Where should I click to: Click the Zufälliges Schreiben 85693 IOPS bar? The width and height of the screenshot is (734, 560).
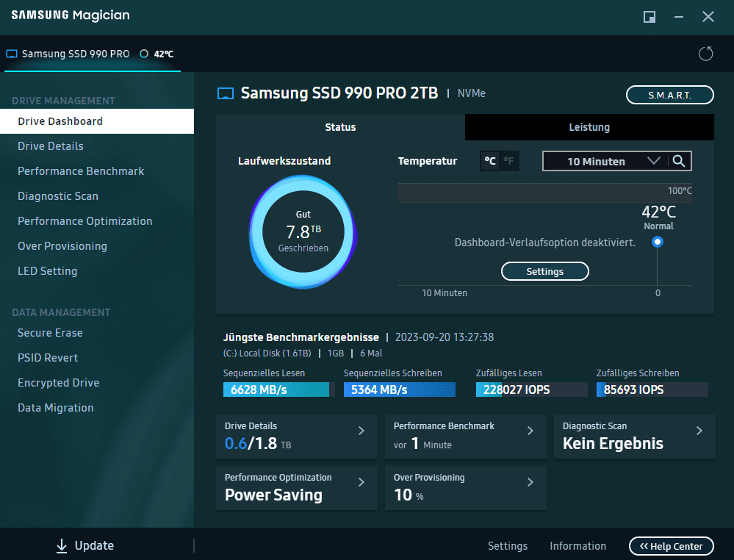tap(652, 390)
